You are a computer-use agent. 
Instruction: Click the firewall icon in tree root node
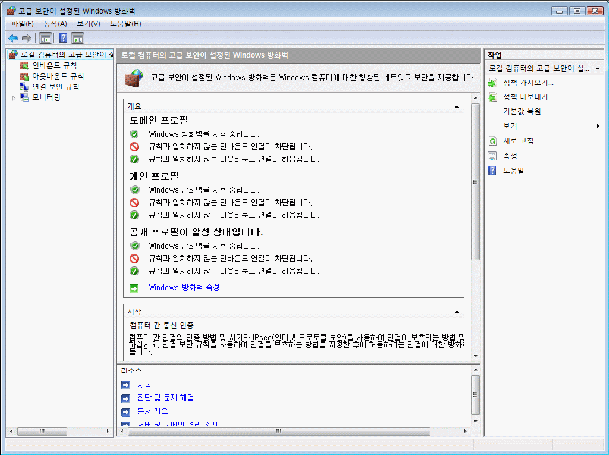[x=13, y=54]
